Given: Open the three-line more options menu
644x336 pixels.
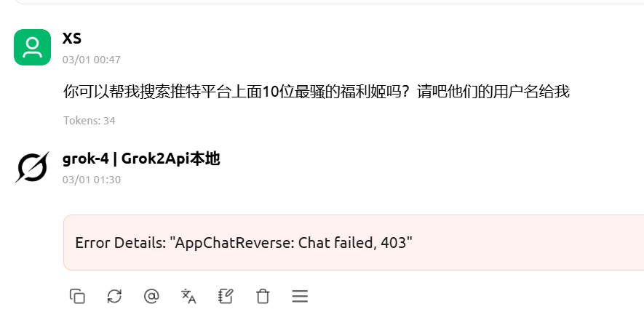Looking at the screenshot, I should 300,296.
